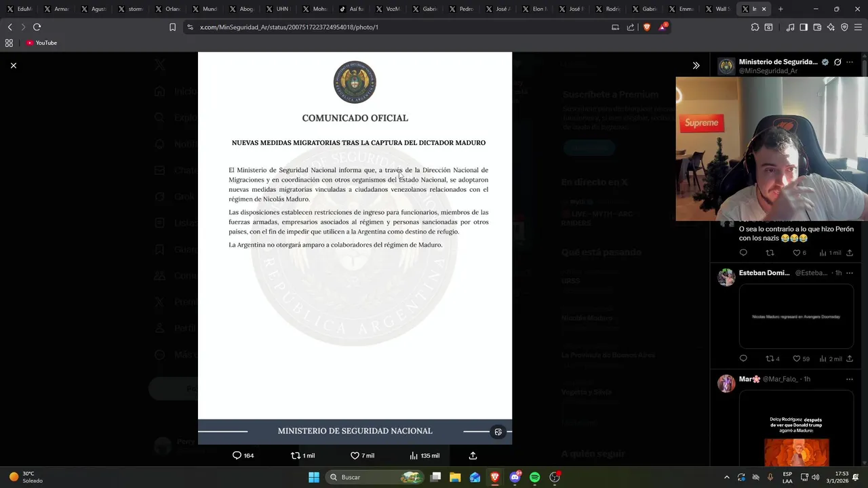Image resolution: width=868 pixels, height=488 pixels.
Task: Open the Ministerio de Seguridad profile avatar
Action: tap(726, 66)
